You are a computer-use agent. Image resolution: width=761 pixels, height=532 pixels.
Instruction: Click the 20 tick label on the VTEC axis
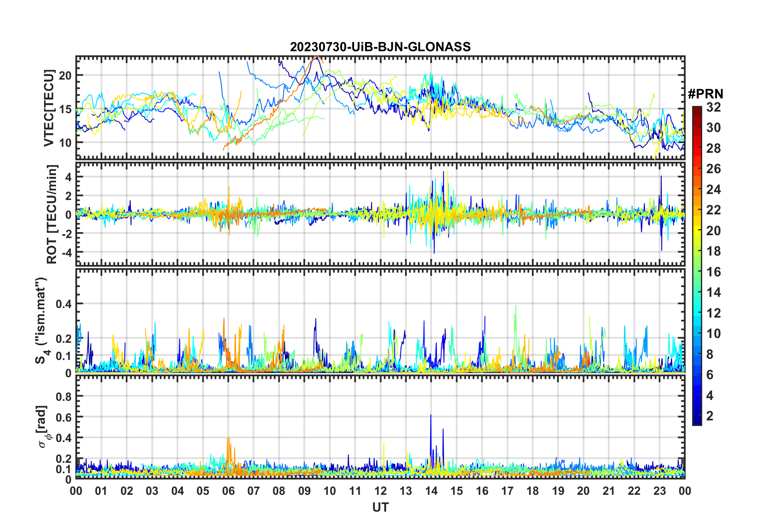(65, 75)
